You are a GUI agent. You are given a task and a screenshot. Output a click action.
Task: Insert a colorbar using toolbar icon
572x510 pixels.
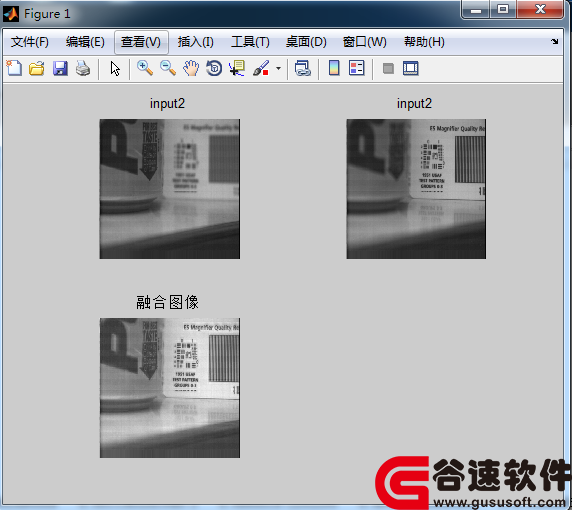(x=334, y=68)
